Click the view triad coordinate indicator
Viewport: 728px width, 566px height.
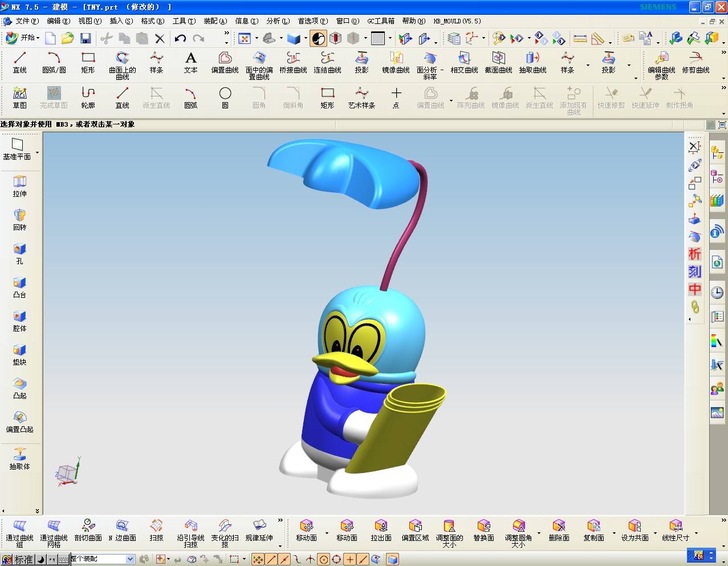tap(68, 472)
